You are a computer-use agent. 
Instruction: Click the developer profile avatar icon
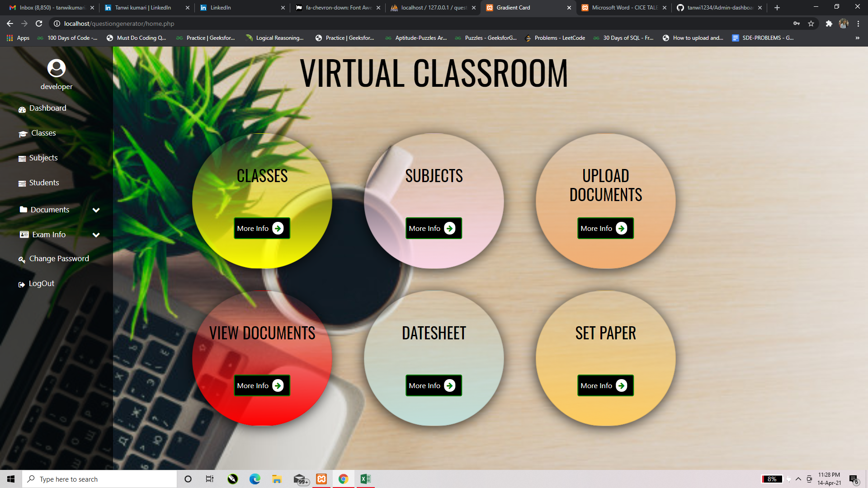(57, 68)
